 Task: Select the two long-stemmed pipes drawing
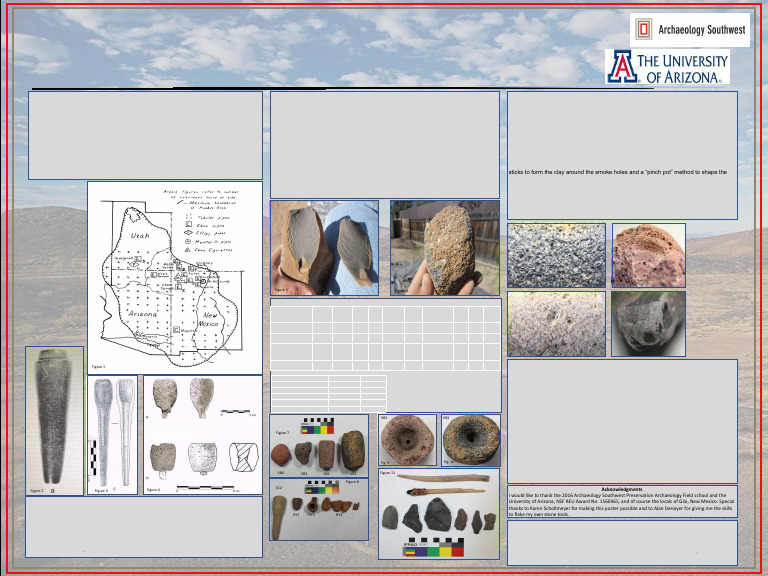(113, 435)
